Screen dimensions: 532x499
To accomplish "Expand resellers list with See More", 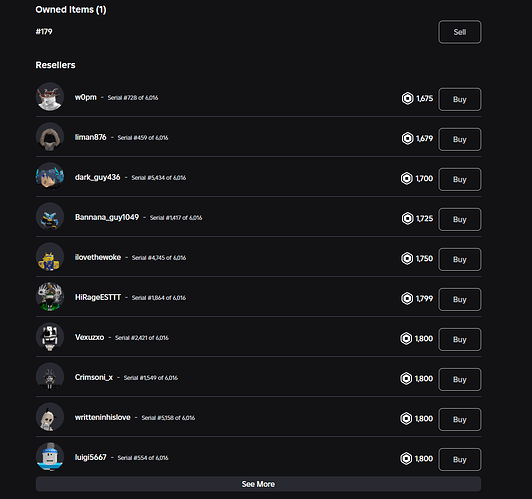I will point(258,484).
